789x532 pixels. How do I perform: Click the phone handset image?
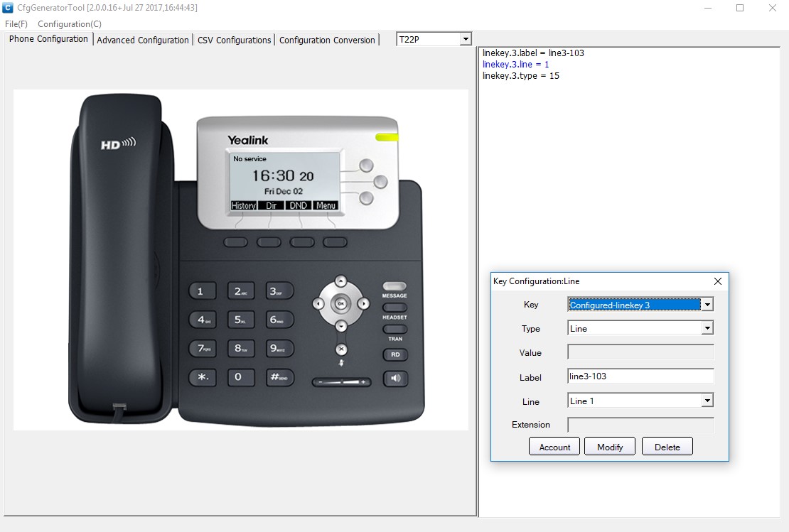(119, 256)
